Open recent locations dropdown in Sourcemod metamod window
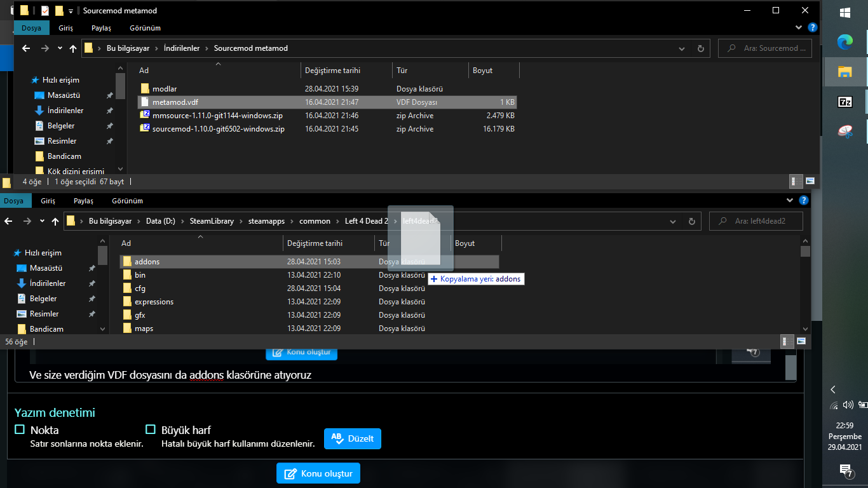The height and width of the screenshot is (488, 868). (x=60, y=48)
